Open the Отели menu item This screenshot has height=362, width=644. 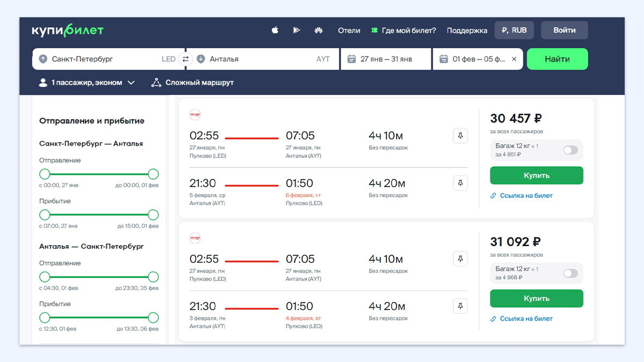pyautogui.click(x=349, y=31)
